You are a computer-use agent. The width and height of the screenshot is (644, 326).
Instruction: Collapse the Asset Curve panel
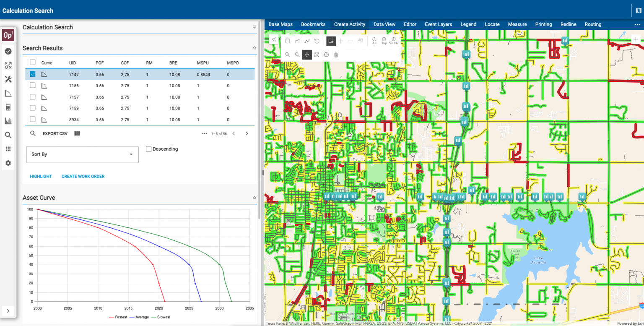pos(254,198)
